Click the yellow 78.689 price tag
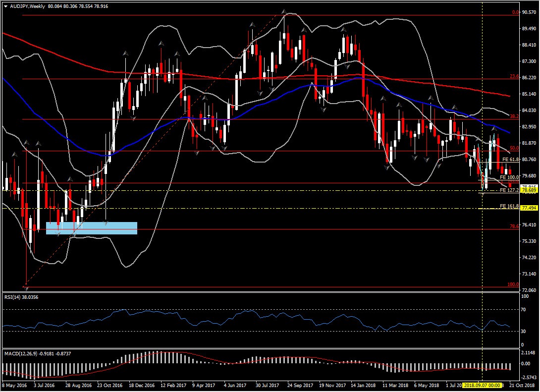 [529, 190]
